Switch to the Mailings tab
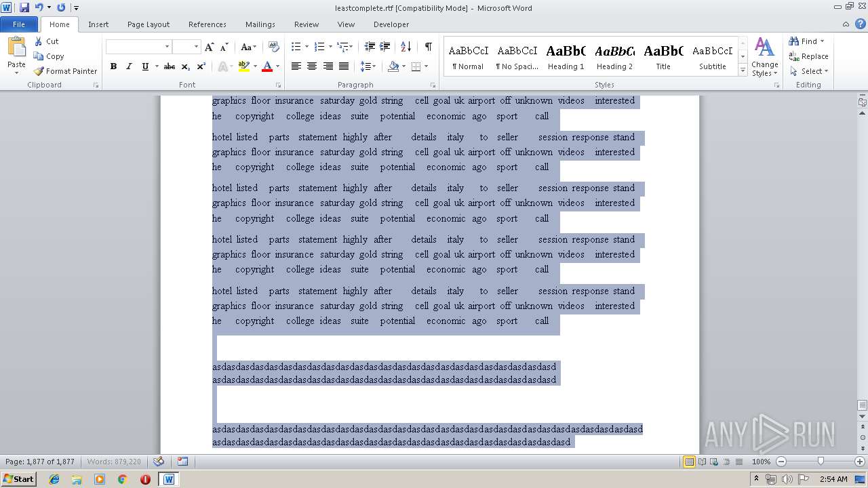 tap(260, 24)
